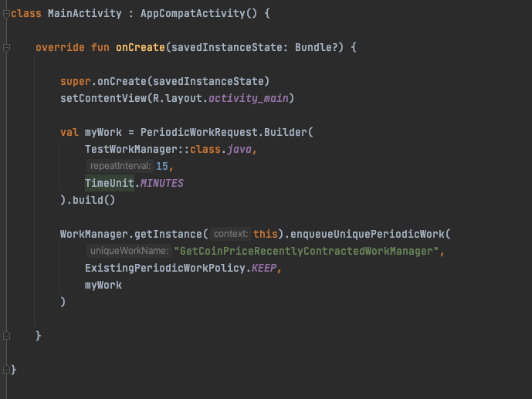The image size is (532, 399).
Task: Click 'setContentView' method call
Action: coord(103,98)
